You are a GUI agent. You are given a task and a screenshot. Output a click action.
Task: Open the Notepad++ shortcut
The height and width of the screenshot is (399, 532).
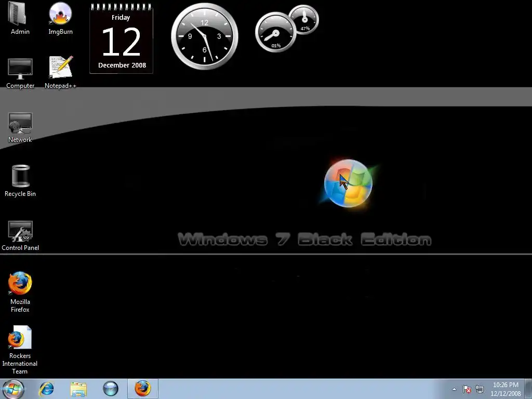[x=60, y=73]
